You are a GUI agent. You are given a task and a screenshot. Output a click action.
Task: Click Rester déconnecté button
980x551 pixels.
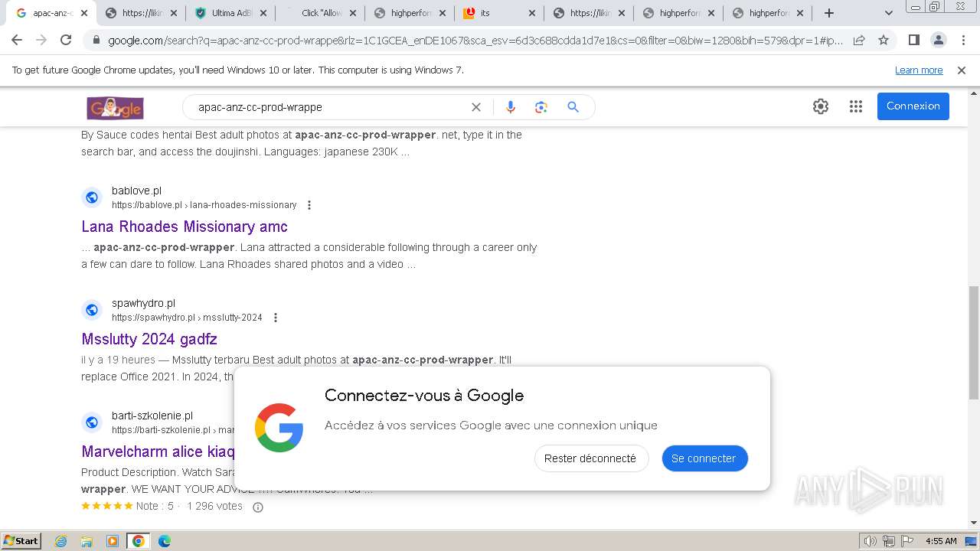coord(590,458)
